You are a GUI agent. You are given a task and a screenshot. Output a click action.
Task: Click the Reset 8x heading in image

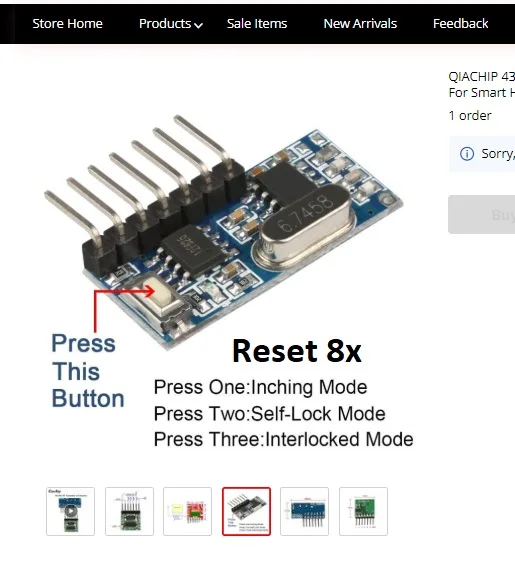point(297,351)
